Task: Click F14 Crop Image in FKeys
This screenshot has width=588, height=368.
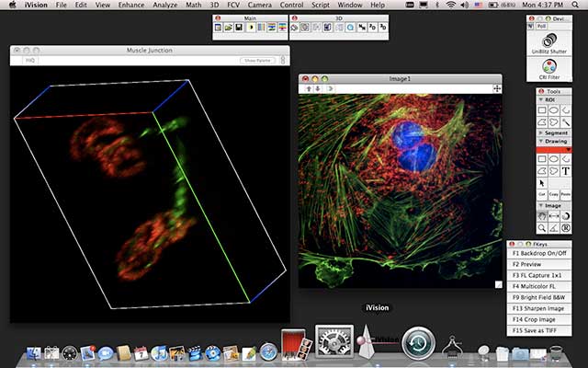Action: pyautogui.click(x=539, y=319)
